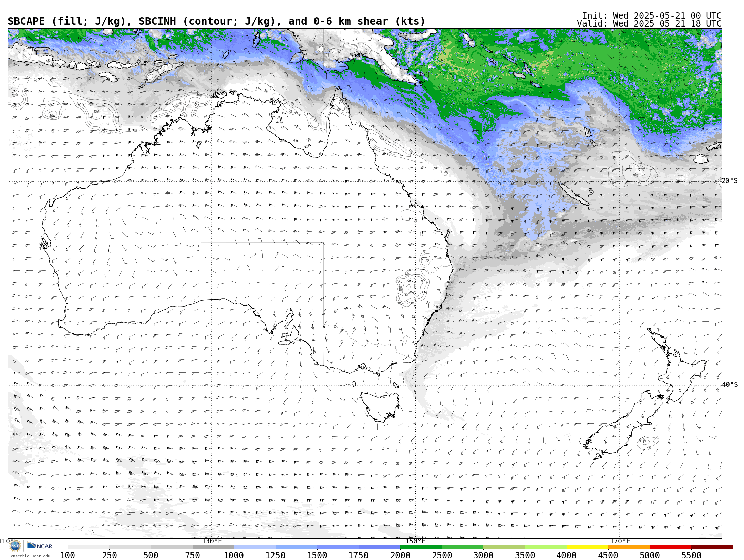This screenshot has height=560, width=744.
Task: Click the pale blue 1000-1250 colorbar swatch
Action: coord(255,547)
